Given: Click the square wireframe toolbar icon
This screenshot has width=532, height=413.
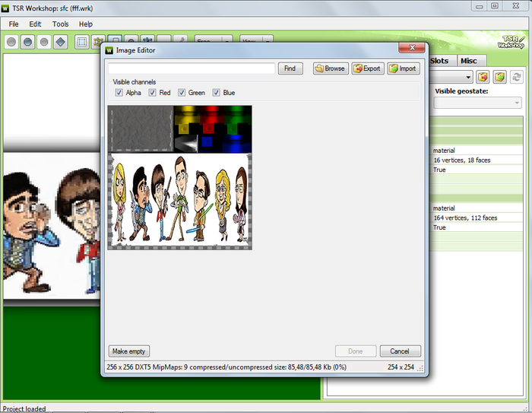Looking at the screenshot, I should tap(81, 42).
